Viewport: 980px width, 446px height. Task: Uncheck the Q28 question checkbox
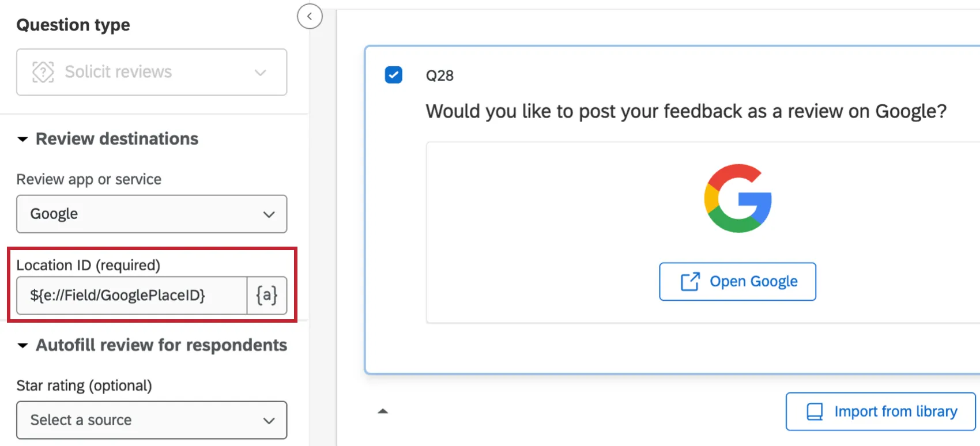pos(394,75)
